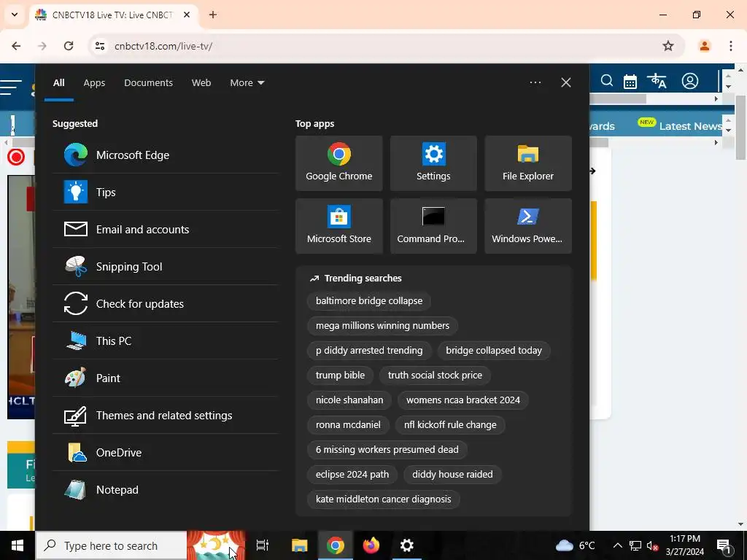Open Google Chrome in Top apps
This screenshot has width=747, height=560.
point(338,163)
